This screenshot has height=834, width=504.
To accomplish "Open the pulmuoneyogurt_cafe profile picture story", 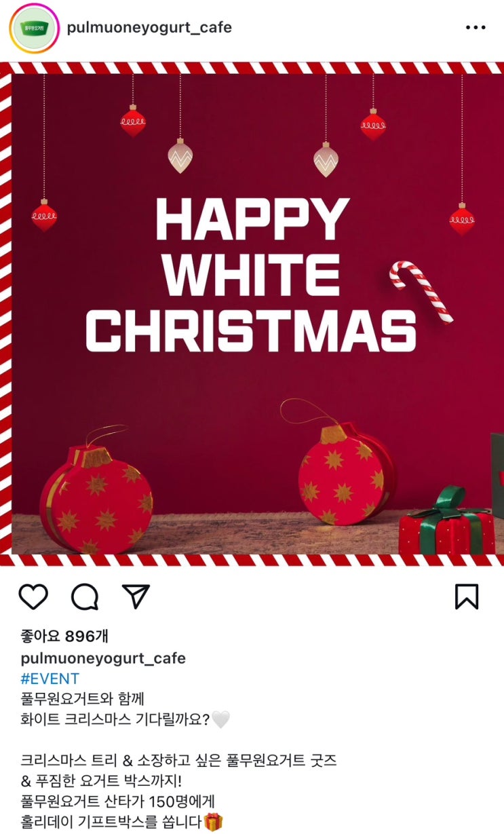I will [x=34, y=28].
